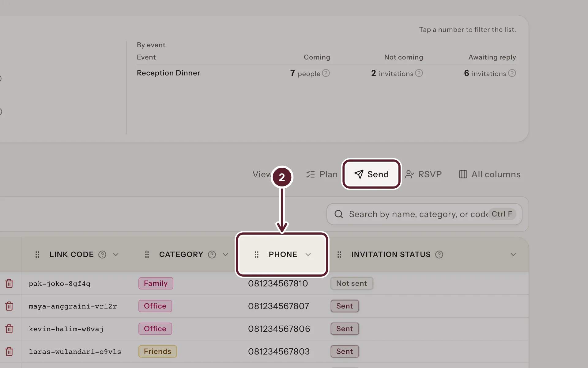This screenshot has width=588, height=368.
Task: Grab the PHONE column drag handle
Action: click(257, 255)
